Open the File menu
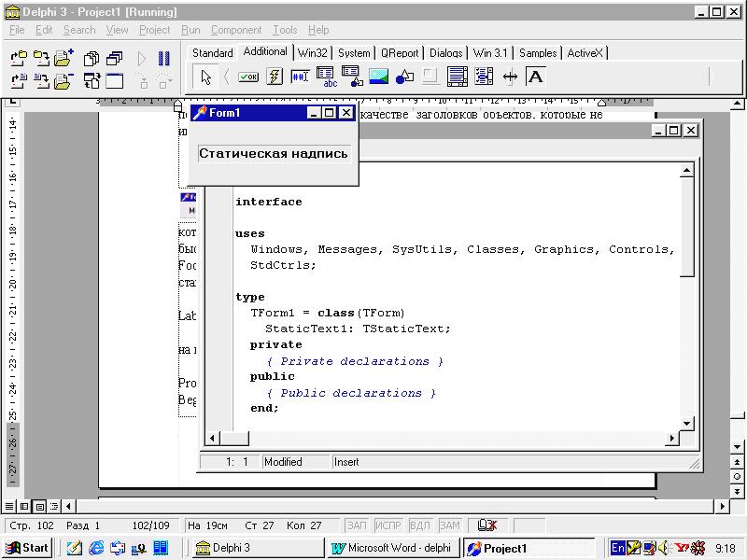This screenshot has height=560, width=747. [17, 30]
